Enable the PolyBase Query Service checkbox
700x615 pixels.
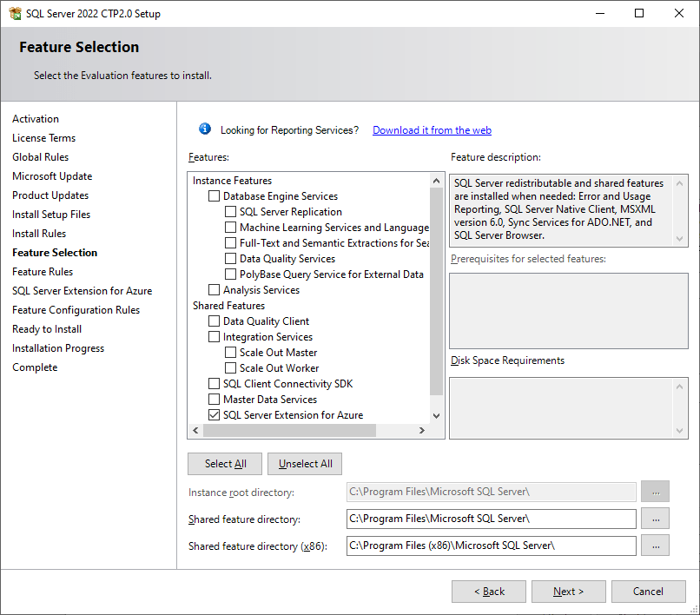[x=230, y=274]
